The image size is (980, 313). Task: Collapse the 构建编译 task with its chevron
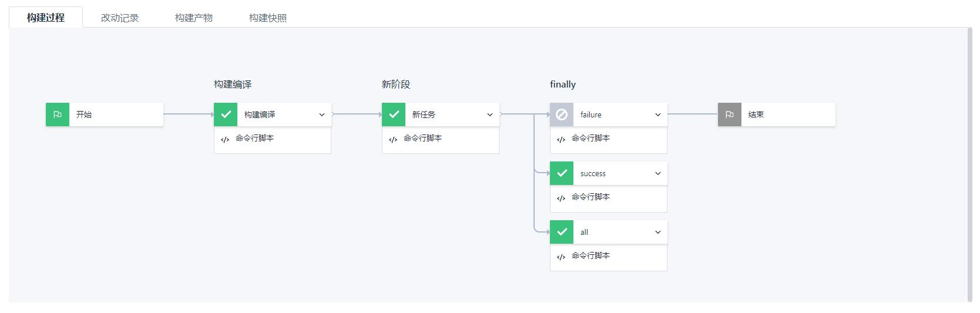pyautogui.click(x=322, y=115)
